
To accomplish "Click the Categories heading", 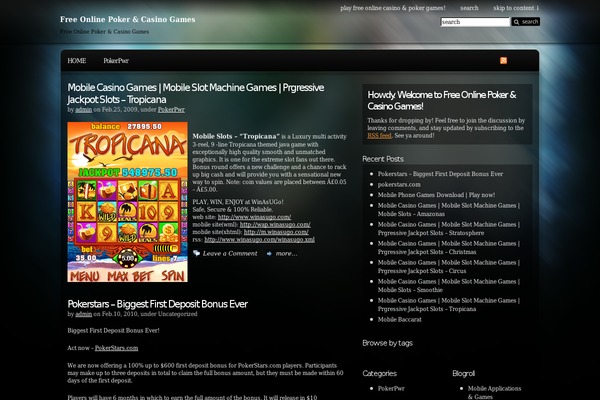I will pos(379,373).
